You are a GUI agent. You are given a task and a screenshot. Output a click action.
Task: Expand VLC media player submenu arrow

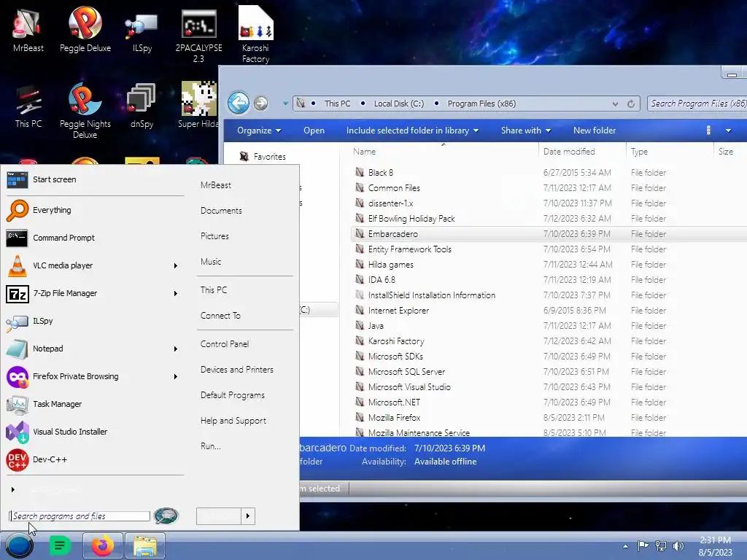click(175, 265)
